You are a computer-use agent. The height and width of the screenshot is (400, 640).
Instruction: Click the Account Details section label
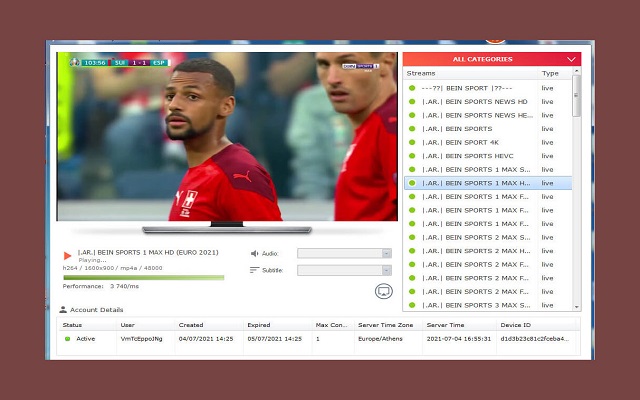(96, 310)
